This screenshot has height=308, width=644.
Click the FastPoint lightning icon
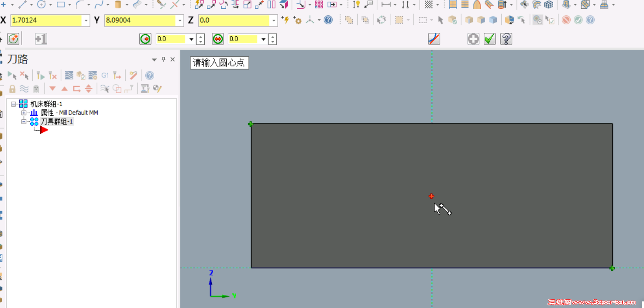pos(286,20)
